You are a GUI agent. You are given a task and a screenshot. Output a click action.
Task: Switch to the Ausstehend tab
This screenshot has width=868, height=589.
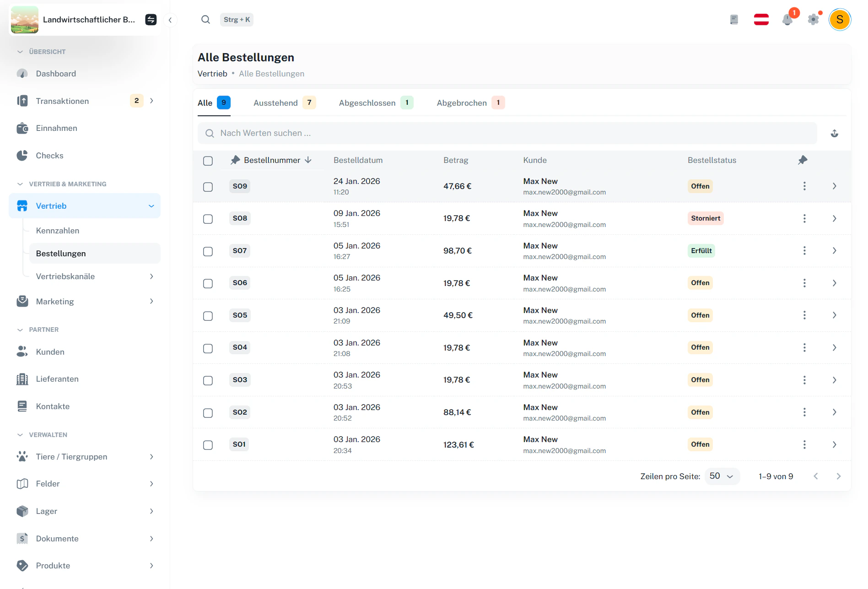click(x=284, y=103)
